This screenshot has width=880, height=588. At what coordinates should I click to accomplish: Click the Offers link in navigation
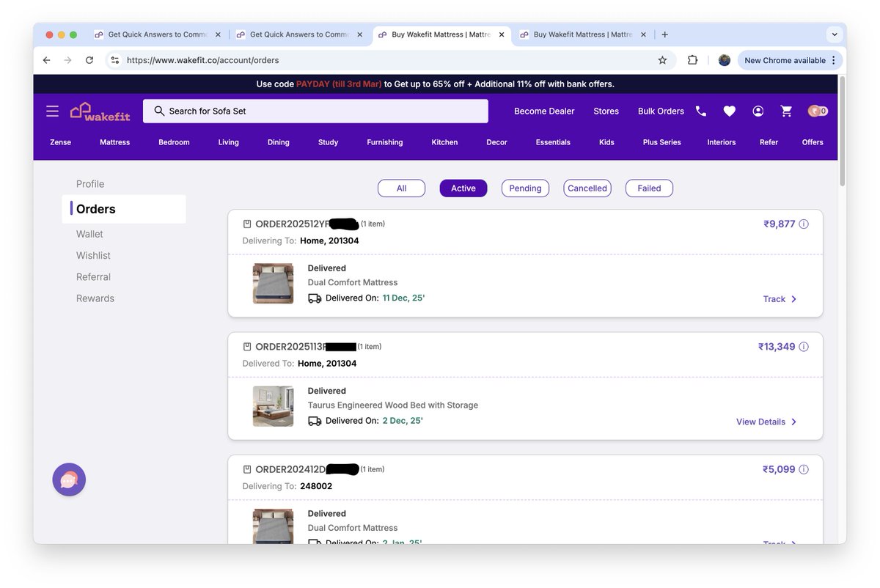point(813,142)
